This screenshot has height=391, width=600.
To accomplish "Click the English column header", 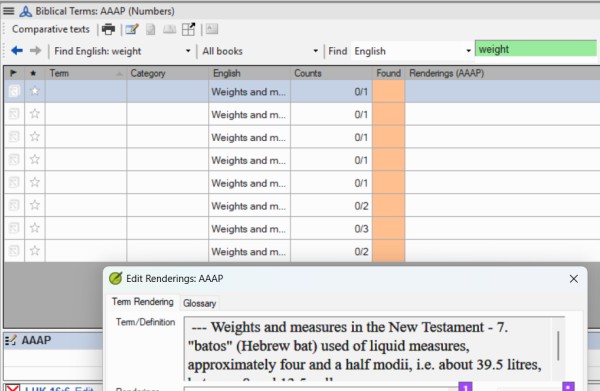I will [x=249, y=73].
